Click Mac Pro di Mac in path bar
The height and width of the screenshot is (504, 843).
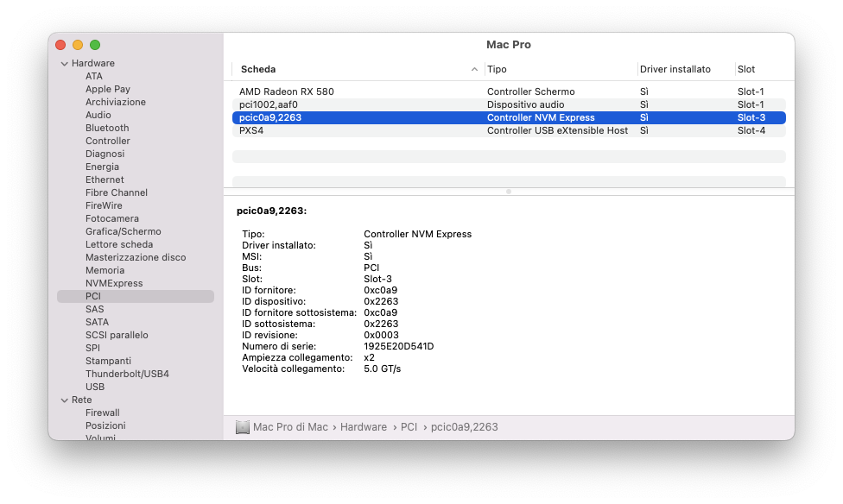(290, 427)
